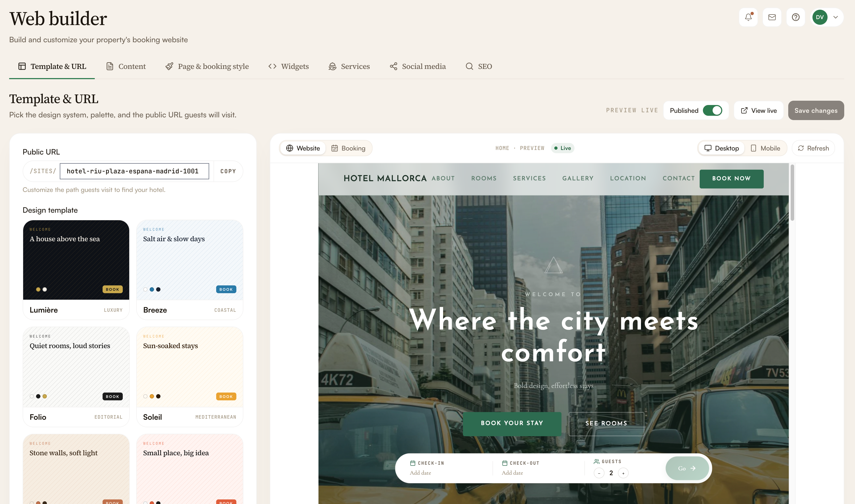Viewport: 855px width, 504px height.
Task: Edit the public URL slug field
Action: pos(134,171)
